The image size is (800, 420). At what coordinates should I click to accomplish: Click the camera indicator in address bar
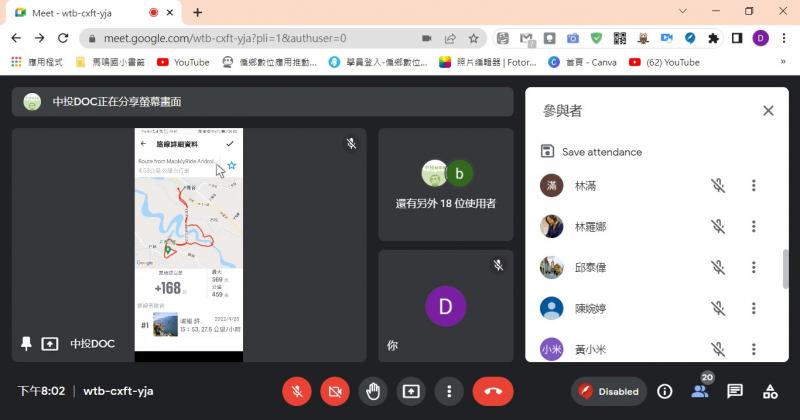coord(427,38)
